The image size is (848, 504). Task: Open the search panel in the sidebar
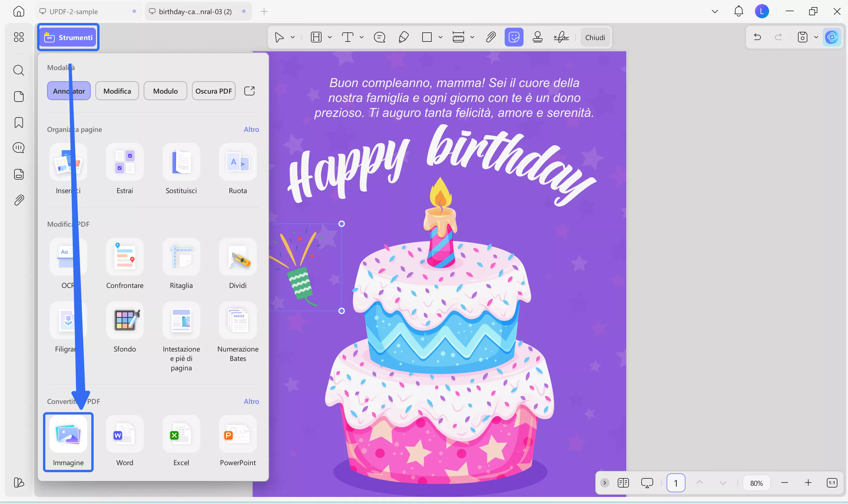19,70
